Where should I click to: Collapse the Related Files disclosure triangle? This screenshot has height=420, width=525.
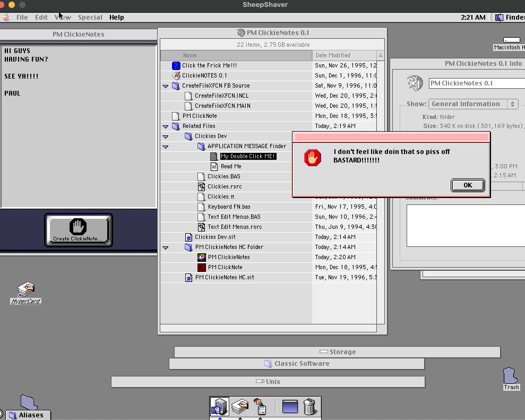pos(166,126)
